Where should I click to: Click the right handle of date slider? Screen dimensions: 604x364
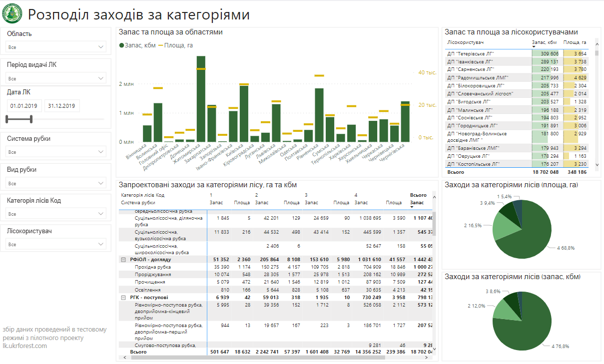point(31,119)
